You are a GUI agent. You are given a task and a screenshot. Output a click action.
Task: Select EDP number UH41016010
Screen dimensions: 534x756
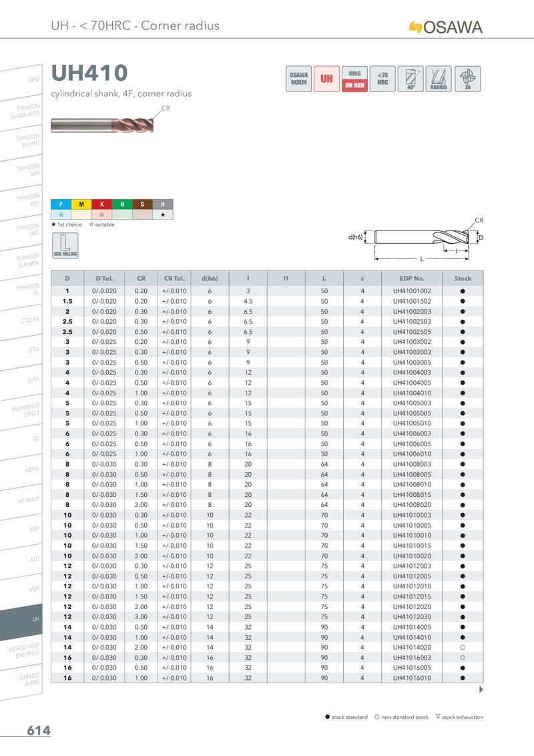coord(412,678)
